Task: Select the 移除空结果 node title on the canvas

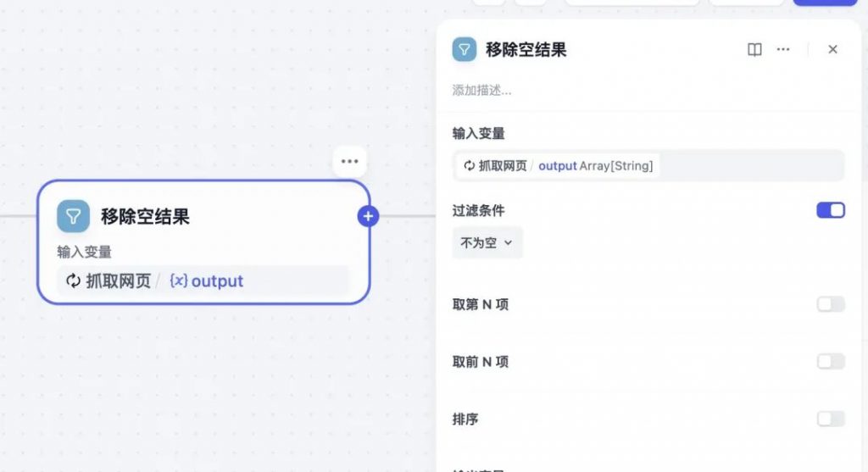Action: 145,216
